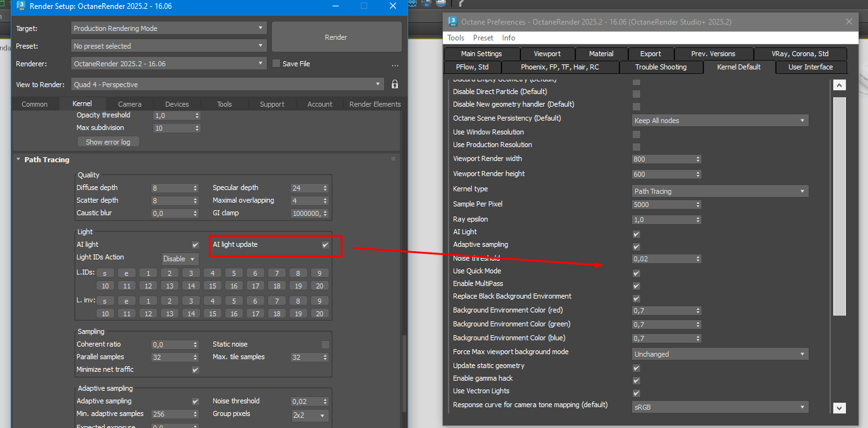
Task: Enable the Static noise checkbox
Action: pyautogui.click(x=325, y=345)
